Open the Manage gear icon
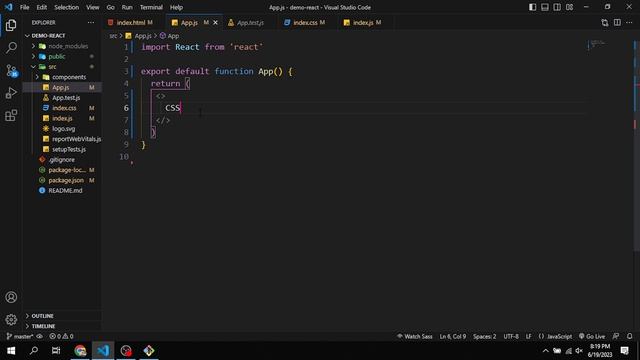640x360 pixels. pos(11,320)
